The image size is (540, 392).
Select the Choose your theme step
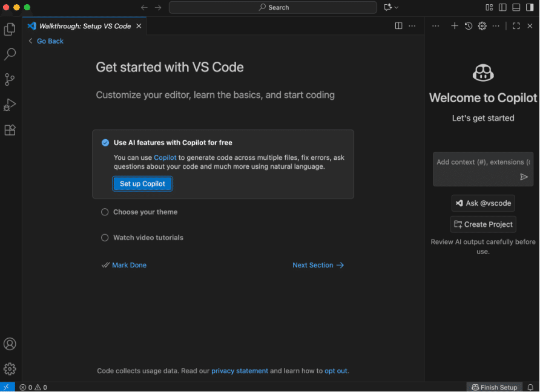(x=145, y=212)
